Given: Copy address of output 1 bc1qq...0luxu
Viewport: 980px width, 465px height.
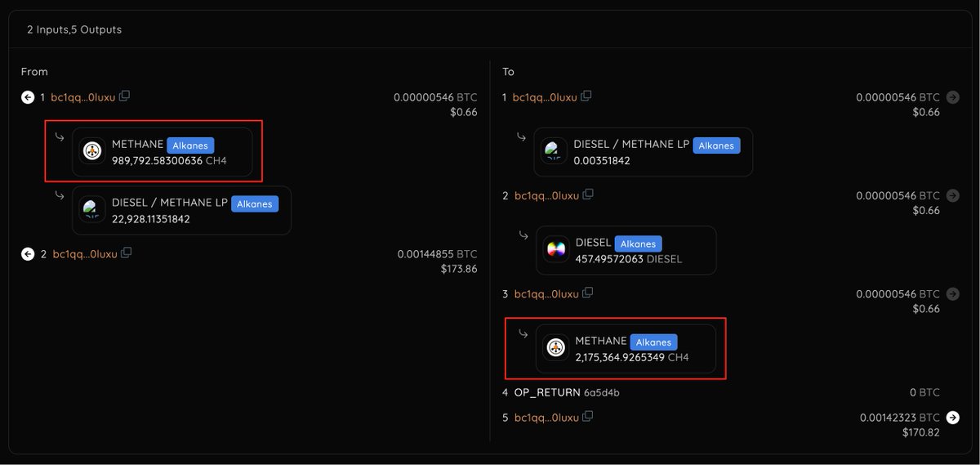Looking at the screenshot, I should [586, 96].
